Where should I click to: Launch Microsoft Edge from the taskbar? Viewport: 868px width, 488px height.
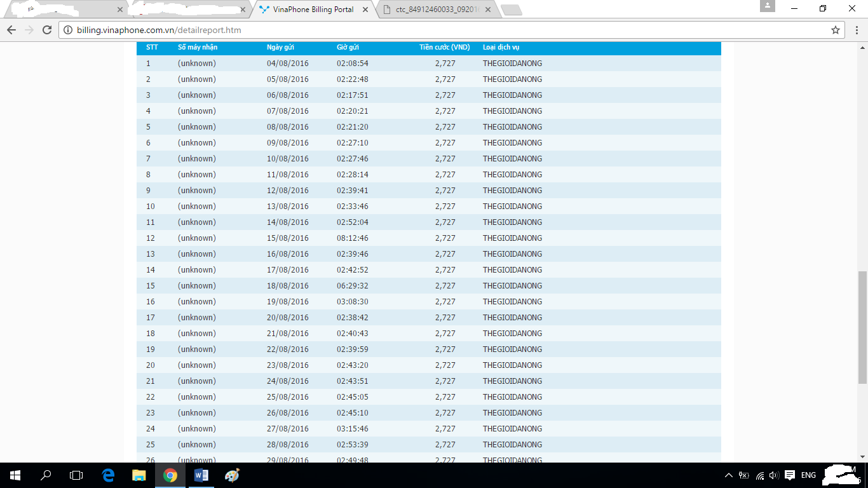point(108,475)
